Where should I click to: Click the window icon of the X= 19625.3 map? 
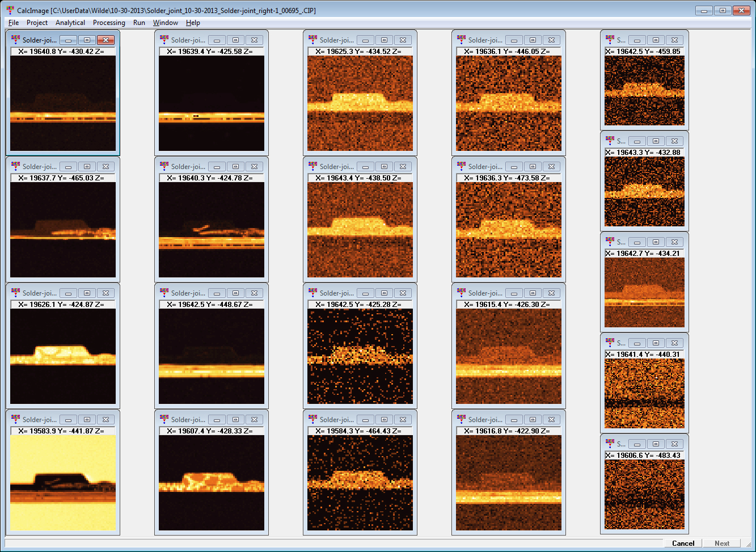click(x=312, y=40)
